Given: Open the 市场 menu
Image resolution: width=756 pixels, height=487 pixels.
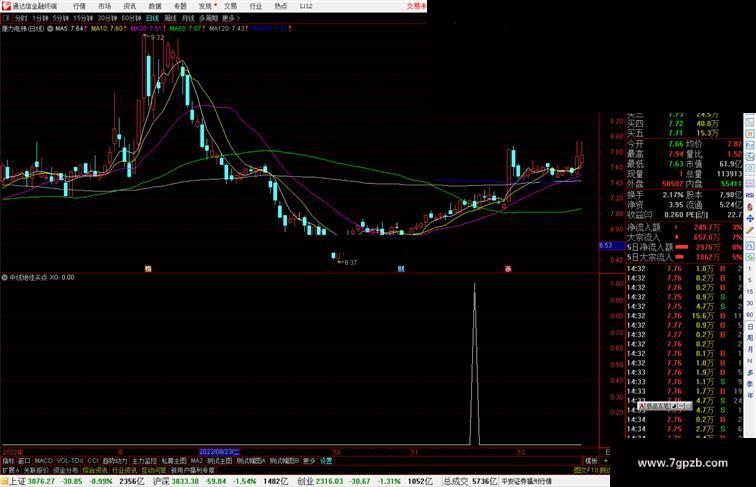Looking at the screenshot, I should [x=104, y=6].
